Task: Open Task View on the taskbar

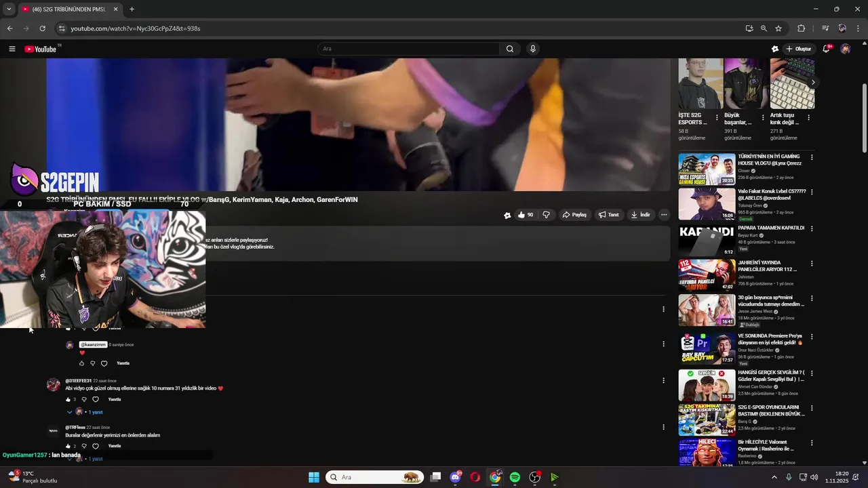Action: coord(436,477)
